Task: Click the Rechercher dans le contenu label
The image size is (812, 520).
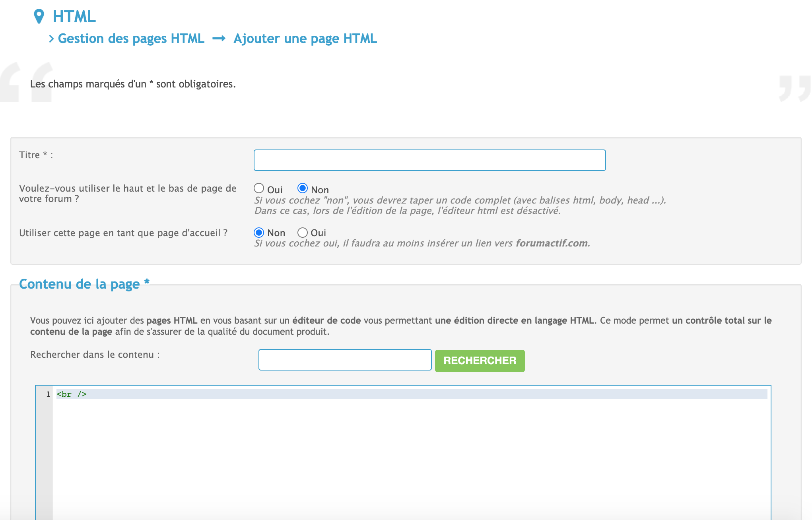Action: click(95, 355)
